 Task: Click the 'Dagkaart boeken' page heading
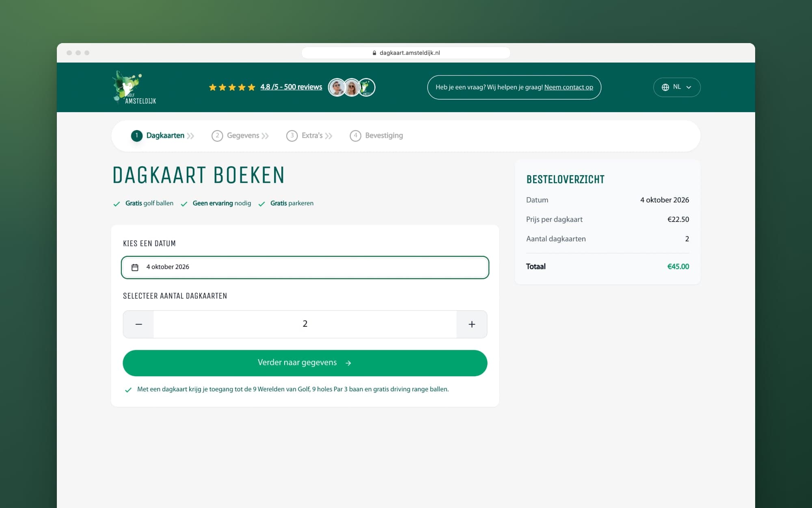tap(199, 175)
